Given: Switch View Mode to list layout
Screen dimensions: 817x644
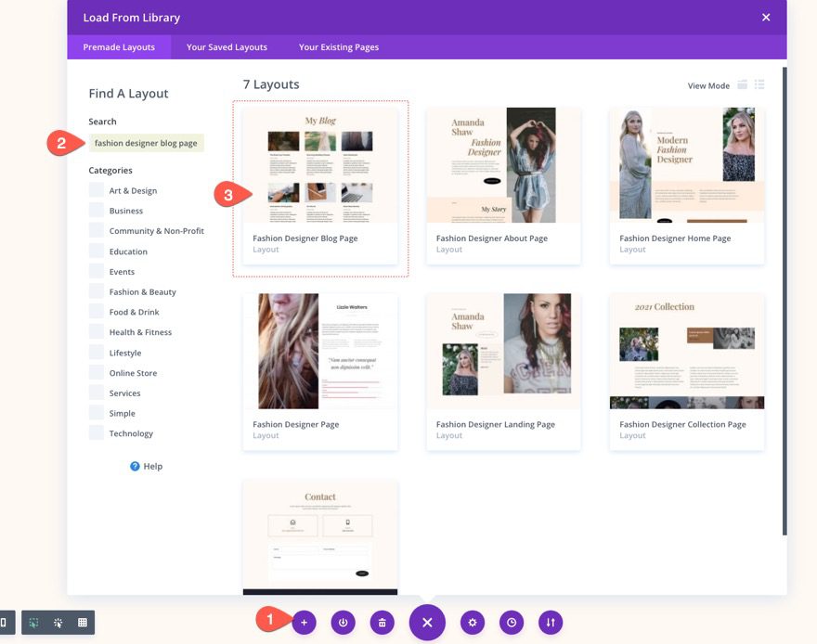Looking at the screenshot, I should 759,84.
